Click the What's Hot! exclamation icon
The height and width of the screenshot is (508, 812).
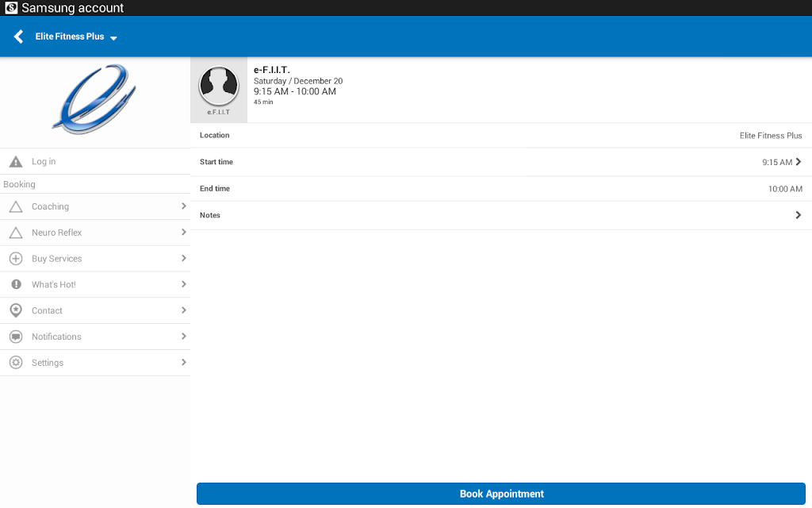coord(16,284)
